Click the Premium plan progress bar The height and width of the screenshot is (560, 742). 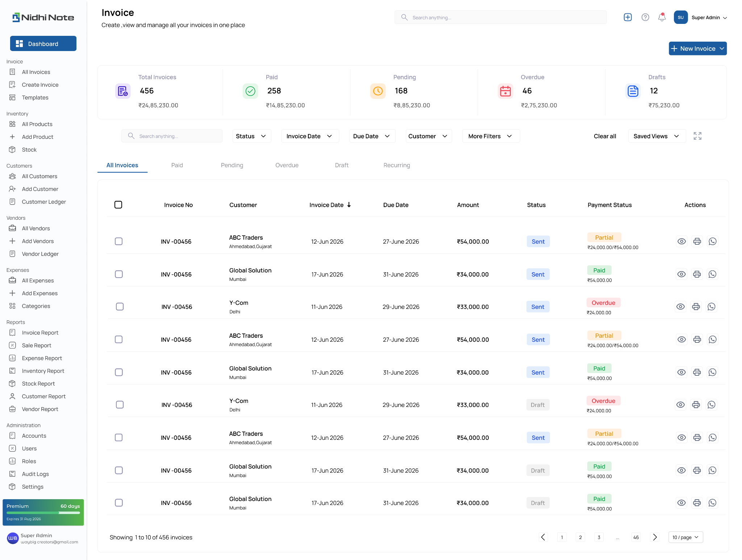43,513
